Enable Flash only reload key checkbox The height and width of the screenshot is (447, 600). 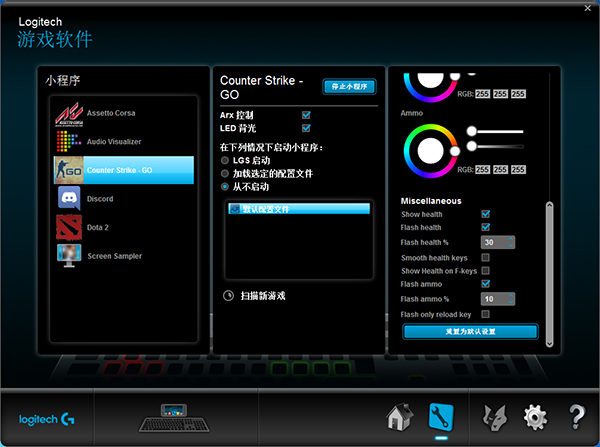point(486,314)
